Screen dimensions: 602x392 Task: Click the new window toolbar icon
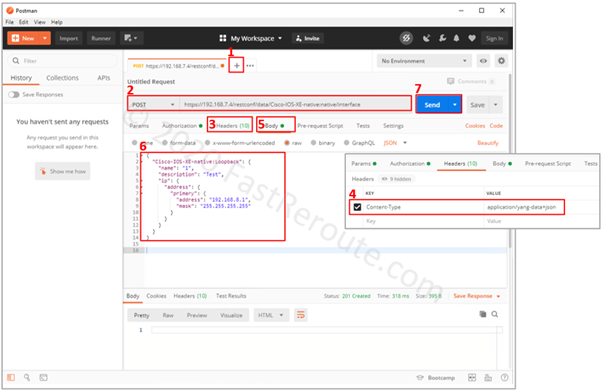point(131,38)
